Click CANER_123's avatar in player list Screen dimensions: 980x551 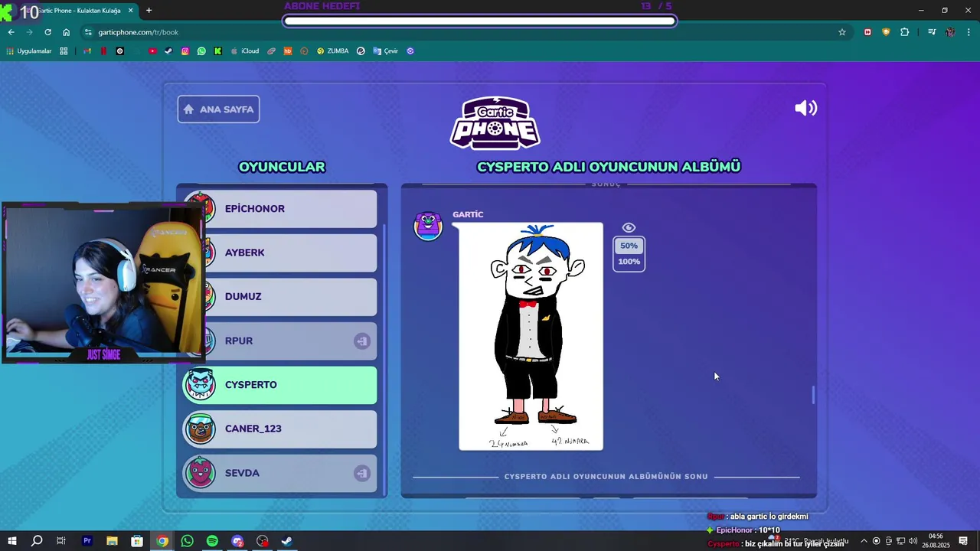pos(200,429)
